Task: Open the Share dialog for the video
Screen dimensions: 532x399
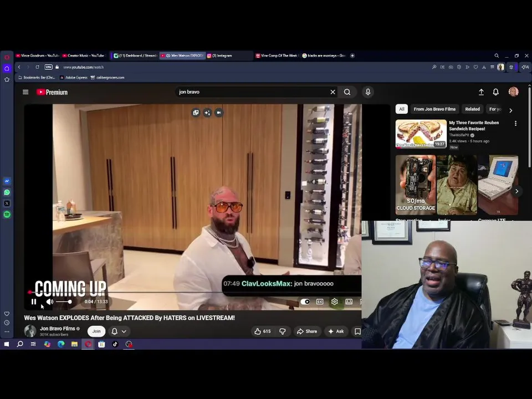Action: pos(307,331)
